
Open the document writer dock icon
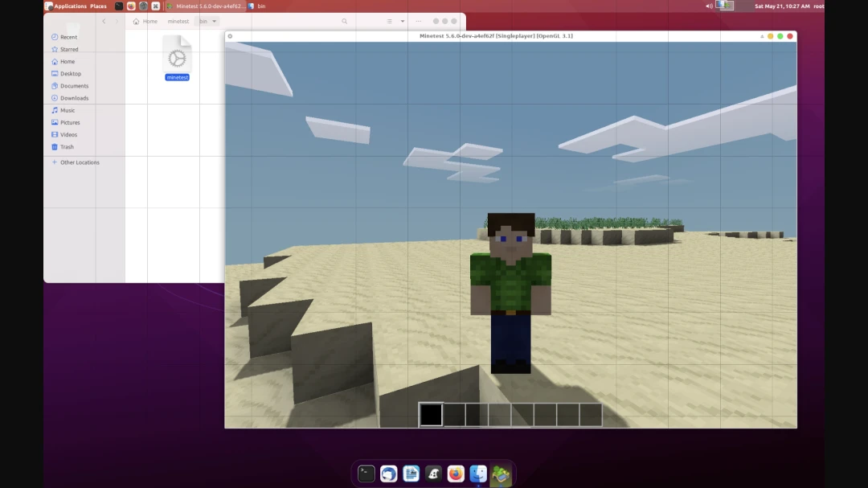coord(411,474)
